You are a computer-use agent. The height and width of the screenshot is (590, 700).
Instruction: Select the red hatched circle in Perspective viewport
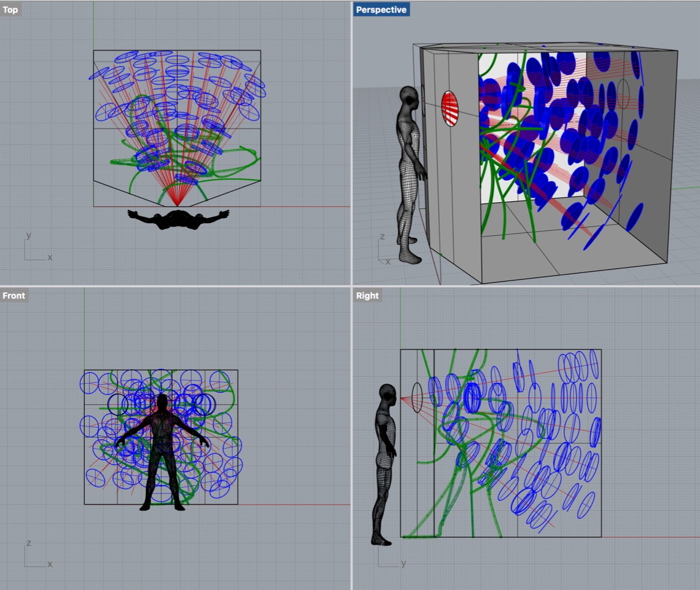pos(450,108)
